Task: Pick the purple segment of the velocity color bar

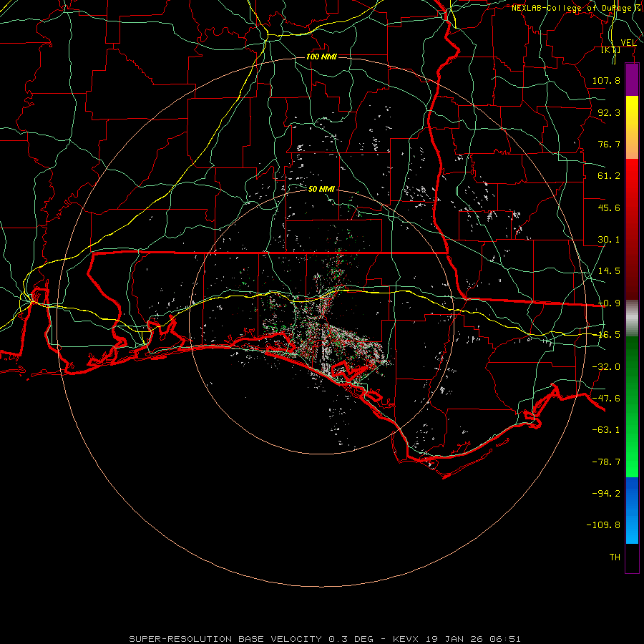Action: [632, 79]
